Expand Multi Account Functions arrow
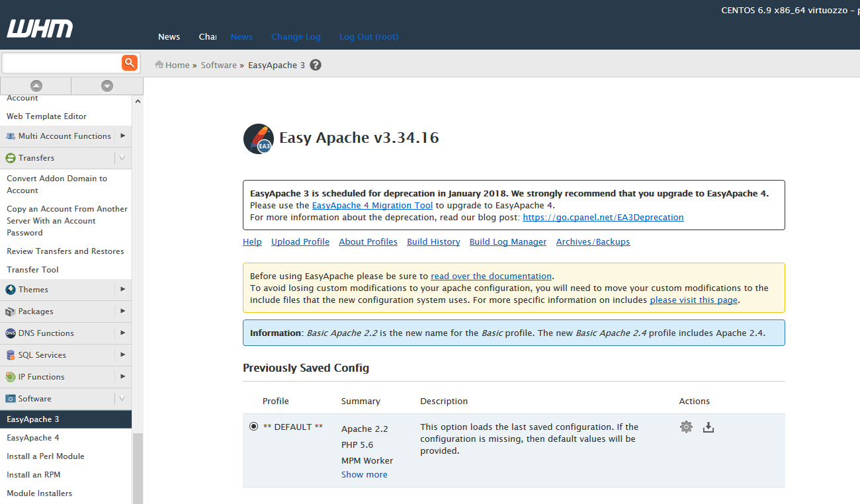 click(x=123, y=136)
